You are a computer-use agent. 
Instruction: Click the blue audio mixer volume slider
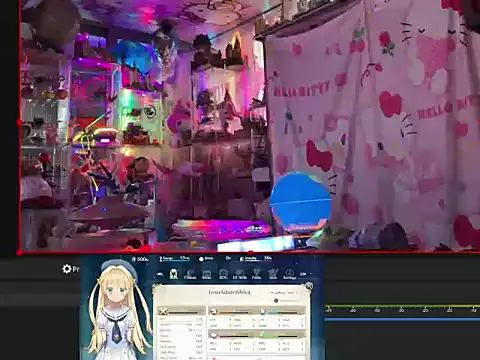402,319
